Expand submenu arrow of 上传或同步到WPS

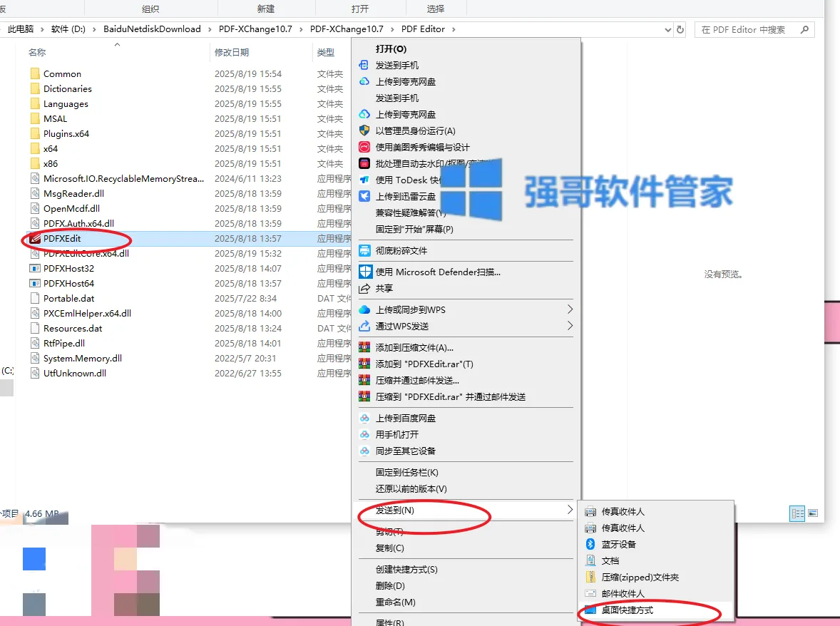coord(570,309)
